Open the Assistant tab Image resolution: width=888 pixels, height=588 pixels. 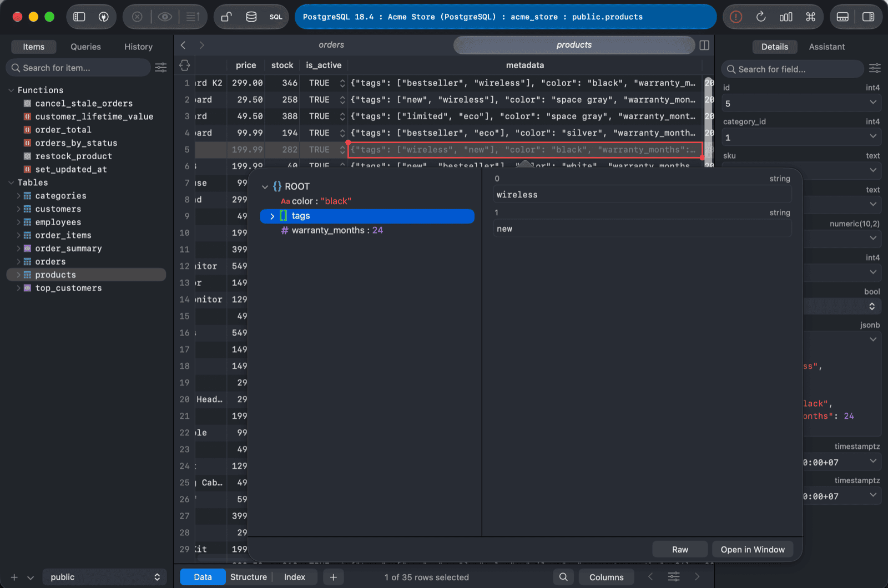(826, 47)
